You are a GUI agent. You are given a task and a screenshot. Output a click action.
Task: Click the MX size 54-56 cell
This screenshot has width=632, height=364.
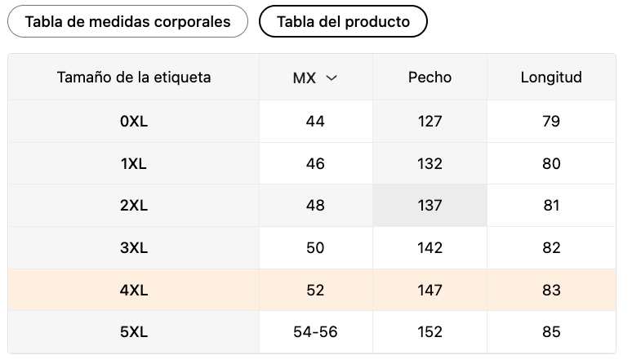(316, 332)
